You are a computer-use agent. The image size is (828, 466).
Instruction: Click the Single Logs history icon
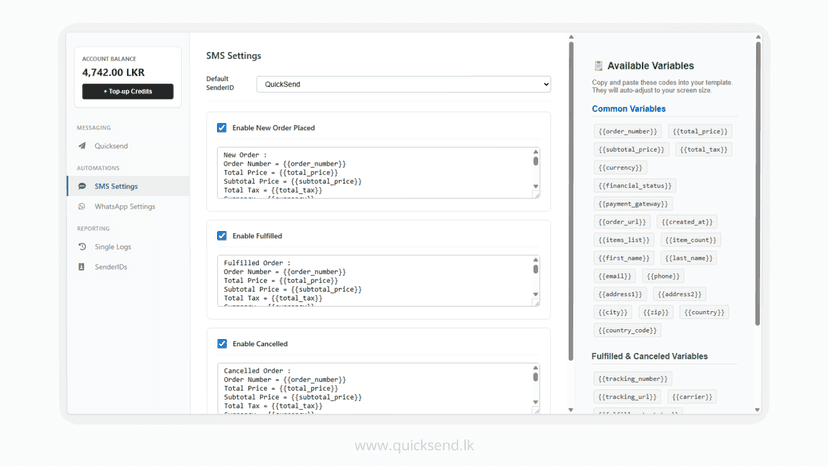pyautogui.click(x=82, y=247)
